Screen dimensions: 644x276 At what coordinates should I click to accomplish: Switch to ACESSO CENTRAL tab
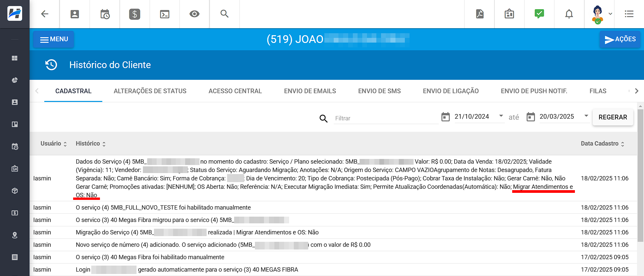(x=235, y=91)
